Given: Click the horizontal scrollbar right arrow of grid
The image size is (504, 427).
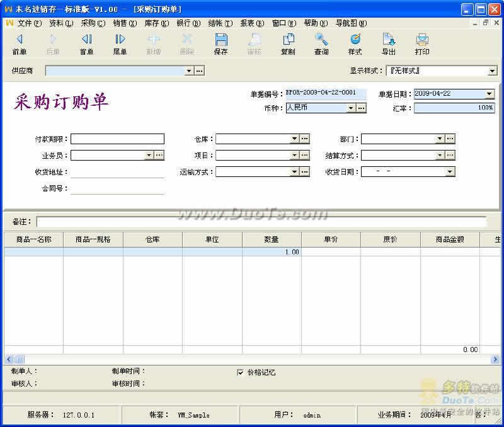Looking at the screenshot, I should pyautogui.click(x=495, y=359).
